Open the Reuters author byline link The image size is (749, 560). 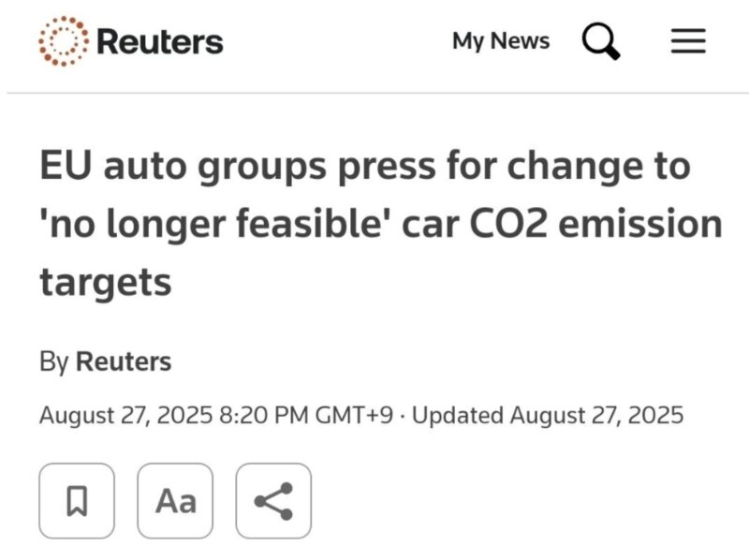pos(124,361)
